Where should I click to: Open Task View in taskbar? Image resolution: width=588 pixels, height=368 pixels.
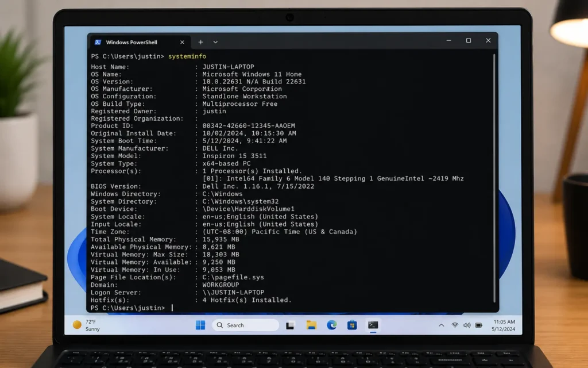[x=290, y=325]
